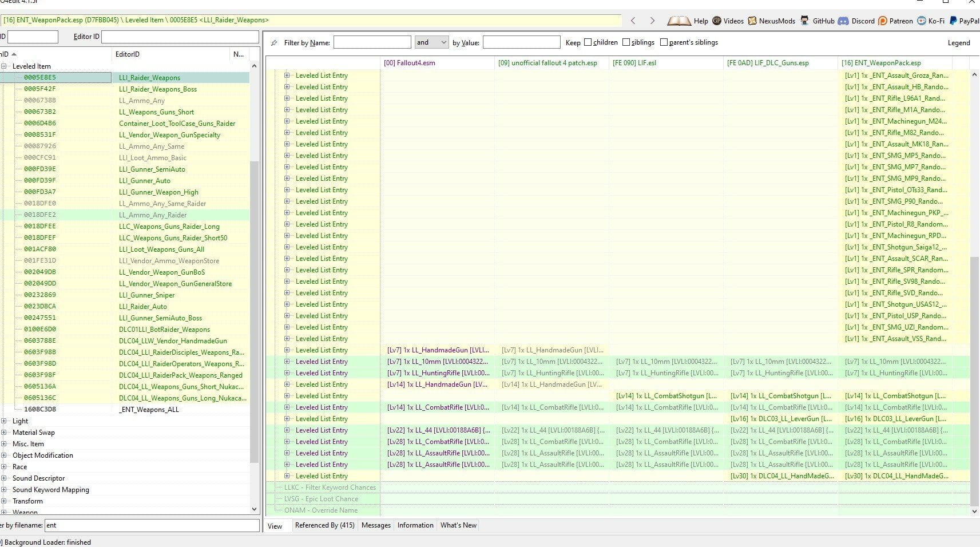Go back with the left navigation arrow
The width and height of the screenshot is (980, 547).
[x=633, y=21]
